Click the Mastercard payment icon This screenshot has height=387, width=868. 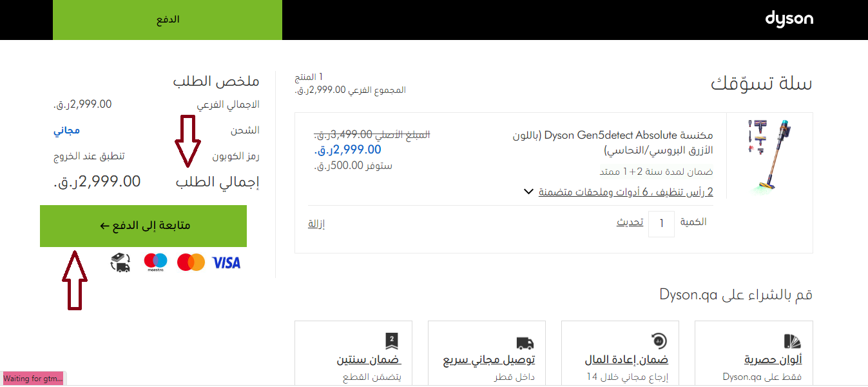[x=190, y=262]
